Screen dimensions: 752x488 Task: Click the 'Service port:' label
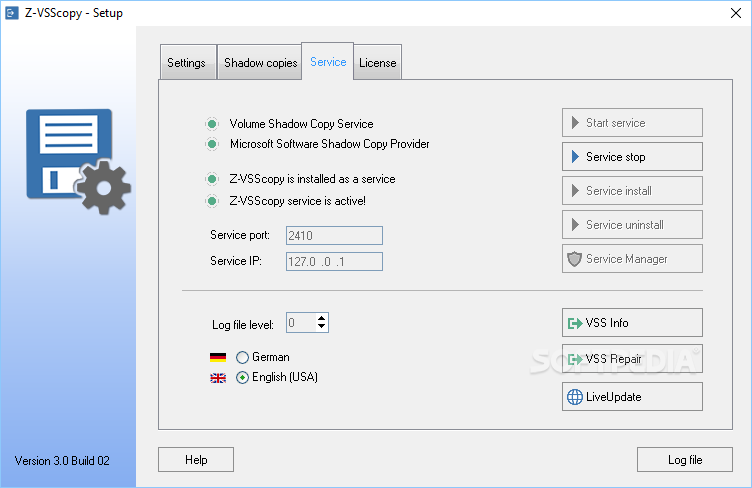[x=240, y=235]
